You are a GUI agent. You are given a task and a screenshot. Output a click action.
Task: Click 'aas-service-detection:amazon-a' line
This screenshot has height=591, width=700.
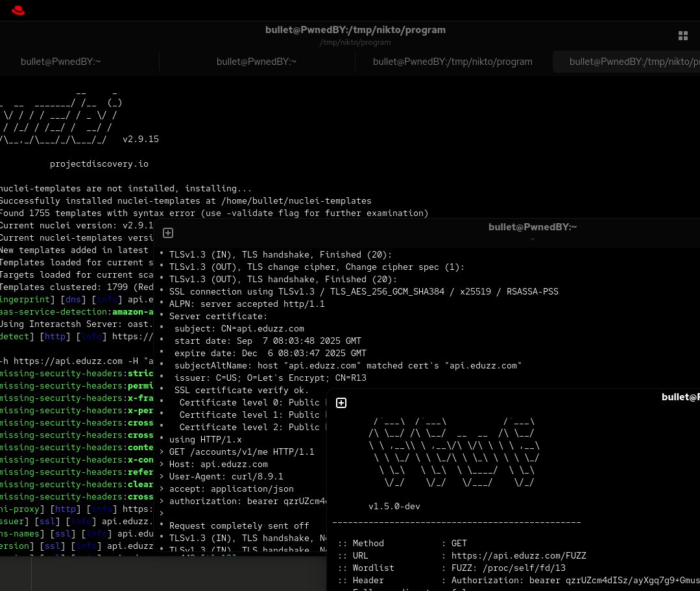pyautogui.click(x=77, y=311)
